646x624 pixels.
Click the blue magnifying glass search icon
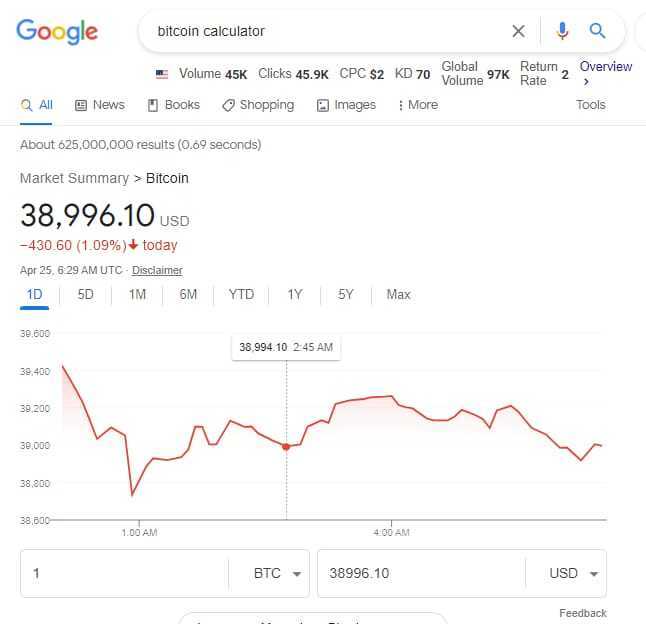[597, 31]
